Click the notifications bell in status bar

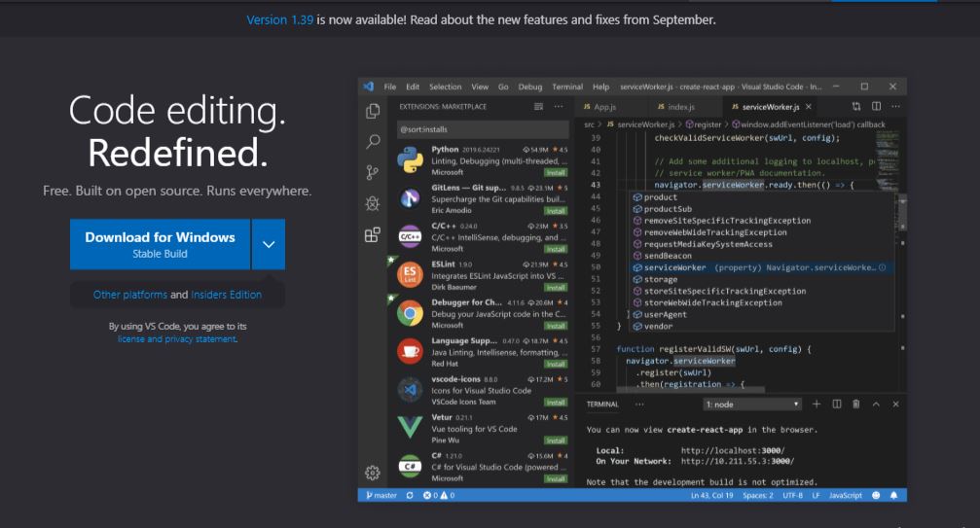[893, 496]
